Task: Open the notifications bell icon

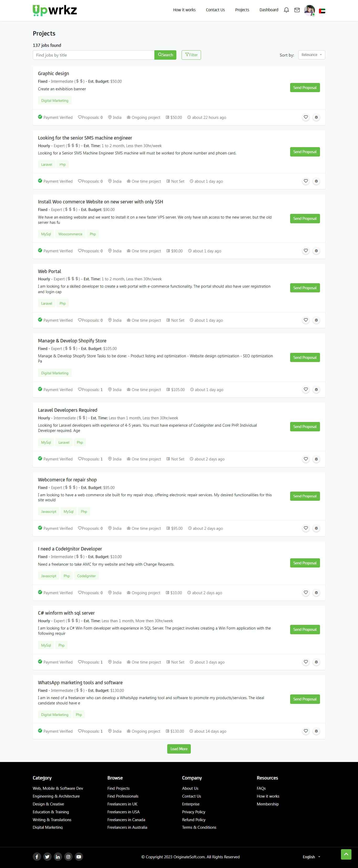Action: [x=286, y=10]
